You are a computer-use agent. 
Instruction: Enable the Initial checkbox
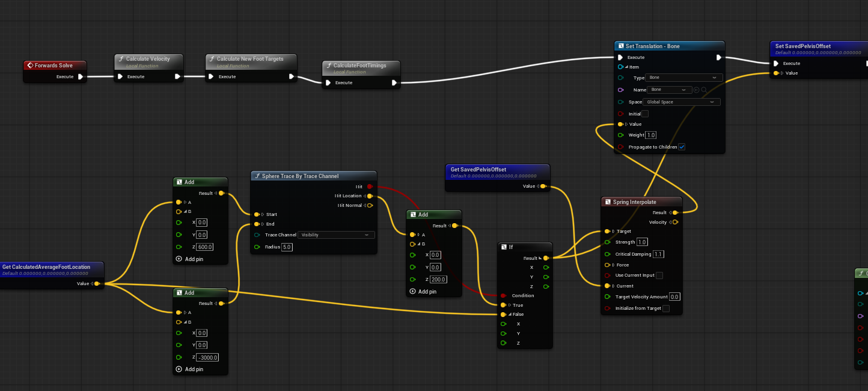click(x=645, y=114)
